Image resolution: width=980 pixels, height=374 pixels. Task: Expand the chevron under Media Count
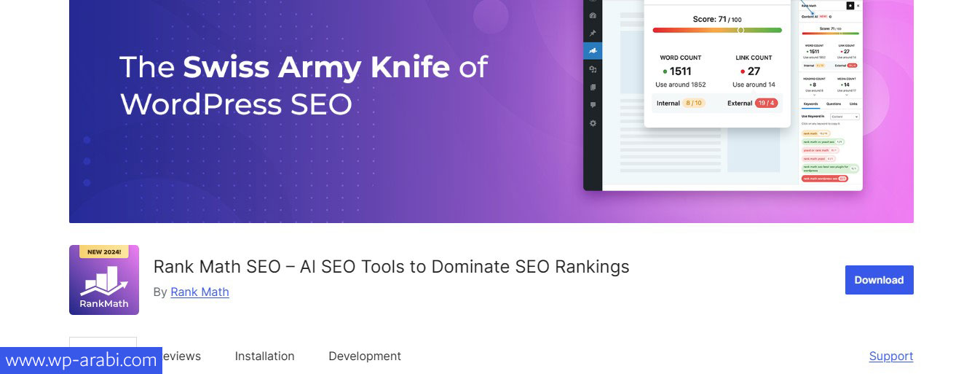846,95
